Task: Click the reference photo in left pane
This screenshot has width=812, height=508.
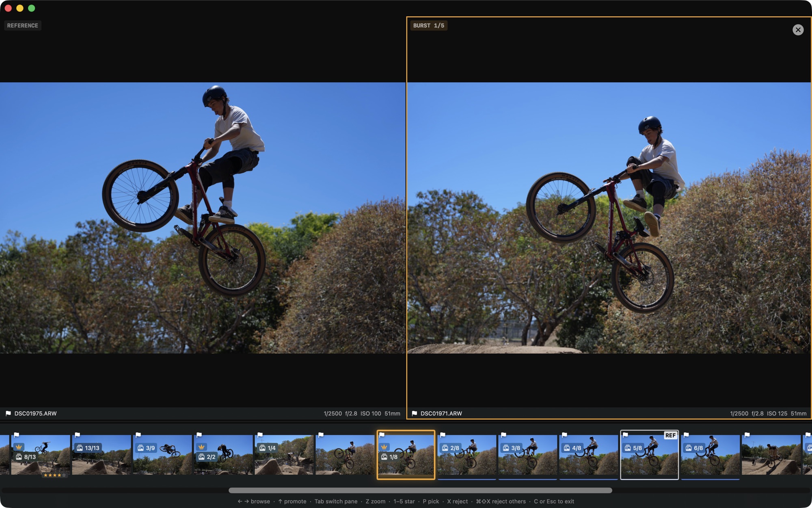Action: (x=203, y=218)
